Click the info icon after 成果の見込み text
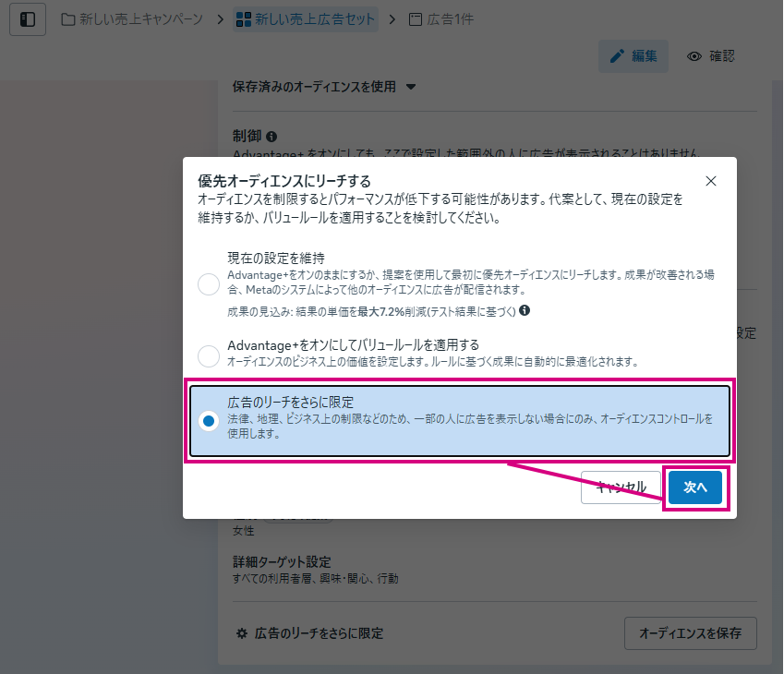 click(x=525, y=310)
